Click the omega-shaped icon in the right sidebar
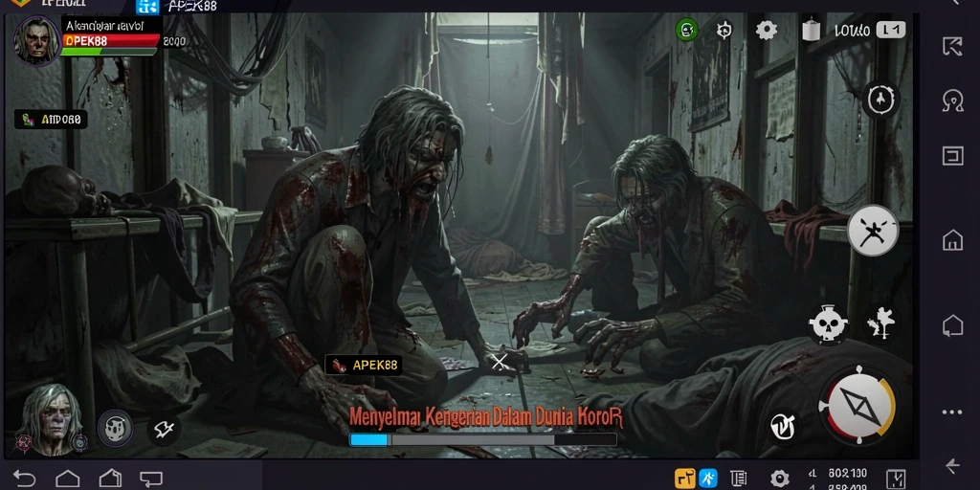980x490 pixels. [x=952, y=101]
